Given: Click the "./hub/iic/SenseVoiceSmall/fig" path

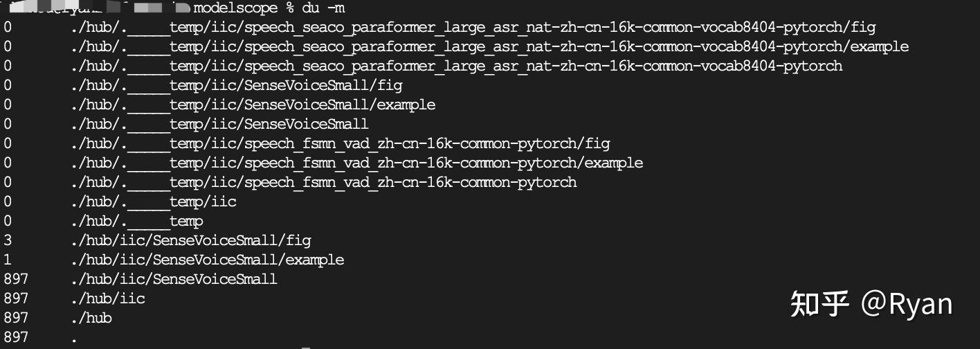Looking at the screenshot, I should (x=190, y=241).
